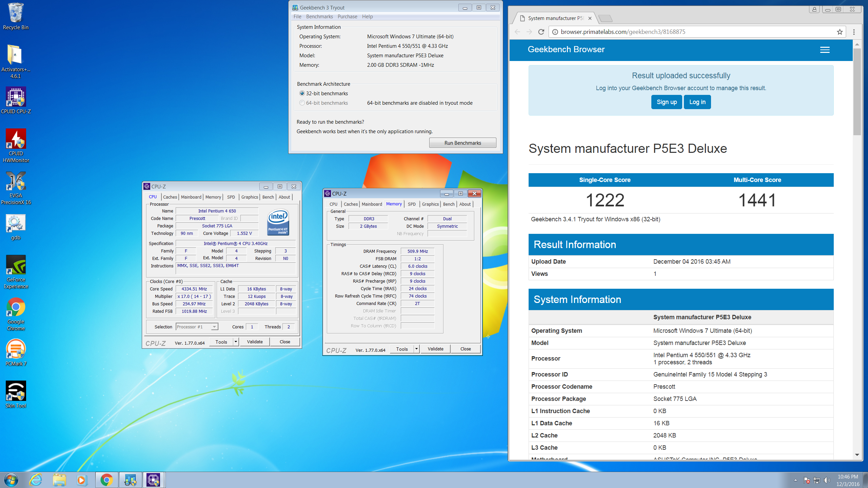Switch to Graphics tab in right CPU-Z
Image resolution: width=868 pixels, height=488 pixels.
(x=430, y=204)
